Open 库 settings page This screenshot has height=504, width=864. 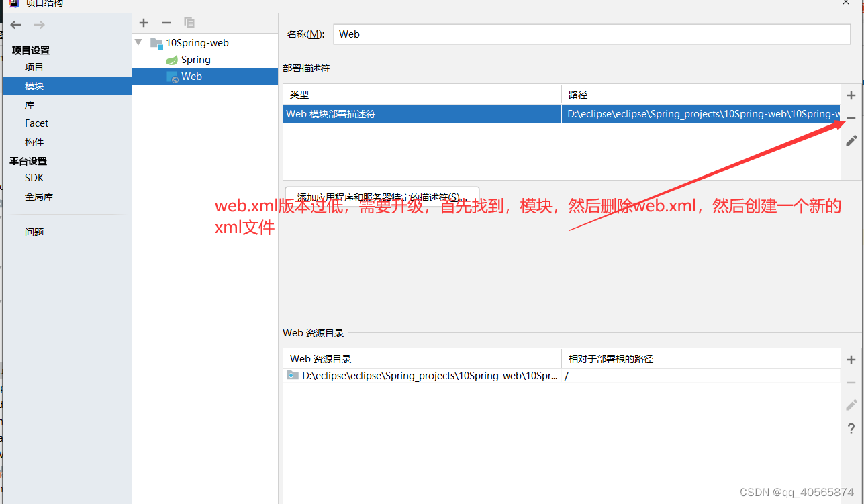click(x=30, y=105)
